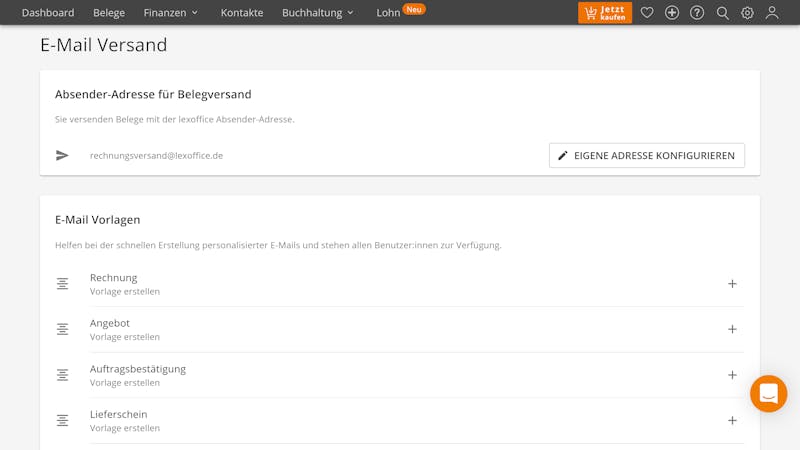Click Vorlage erstellen under Rechnung

[124, 291]
